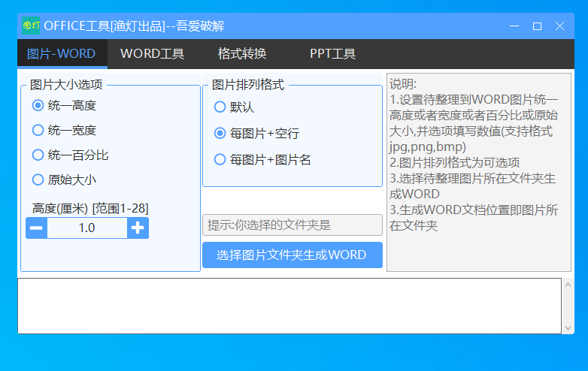588x371 pixels.
Task: Click the 提示:你选择的文件夹是 field
Action: [x=292, y=225]
